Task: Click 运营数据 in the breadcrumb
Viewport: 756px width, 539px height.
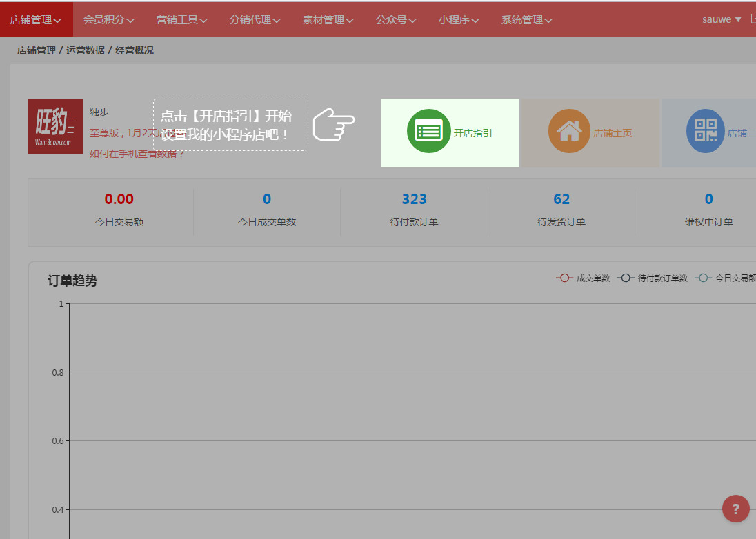Action: point(86,50)
